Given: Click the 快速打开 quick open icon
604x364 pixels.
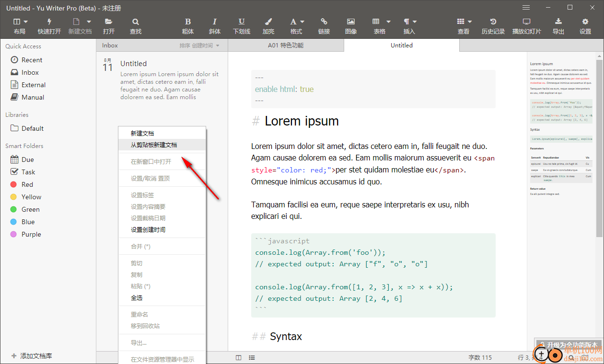Looking at the screenshot, I should click(x=49, y=22).
